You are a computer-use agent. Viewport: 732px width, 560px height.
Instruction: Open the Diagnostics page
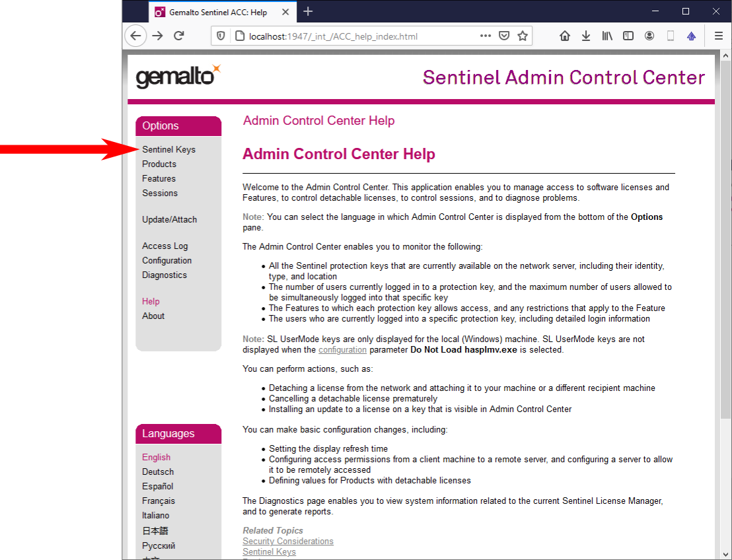(x=164, y=275)
